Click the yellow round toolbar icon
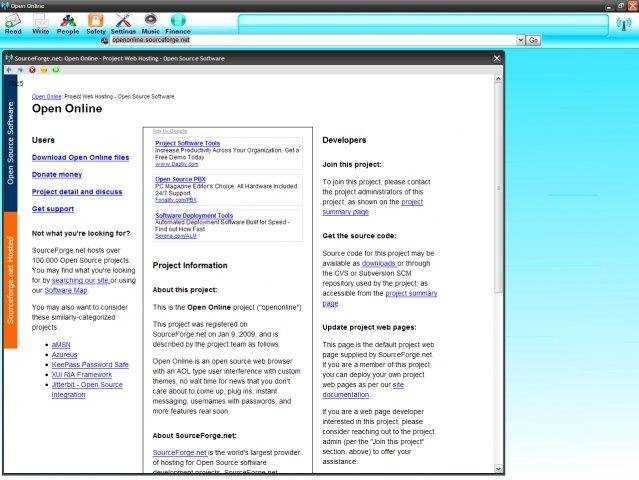Image resolution: width=639 pixels, height=480 pixels. coord(44,70)
